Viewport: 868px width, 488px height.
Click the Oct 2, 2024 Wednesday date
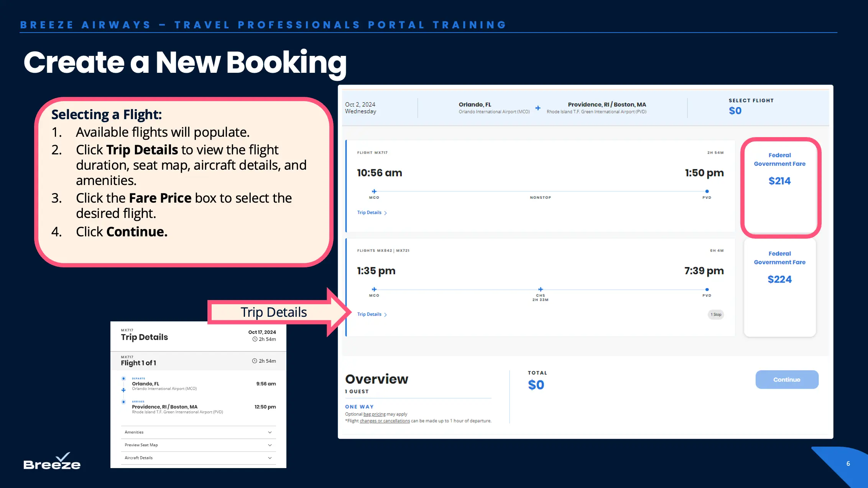(x=361, y=108)
